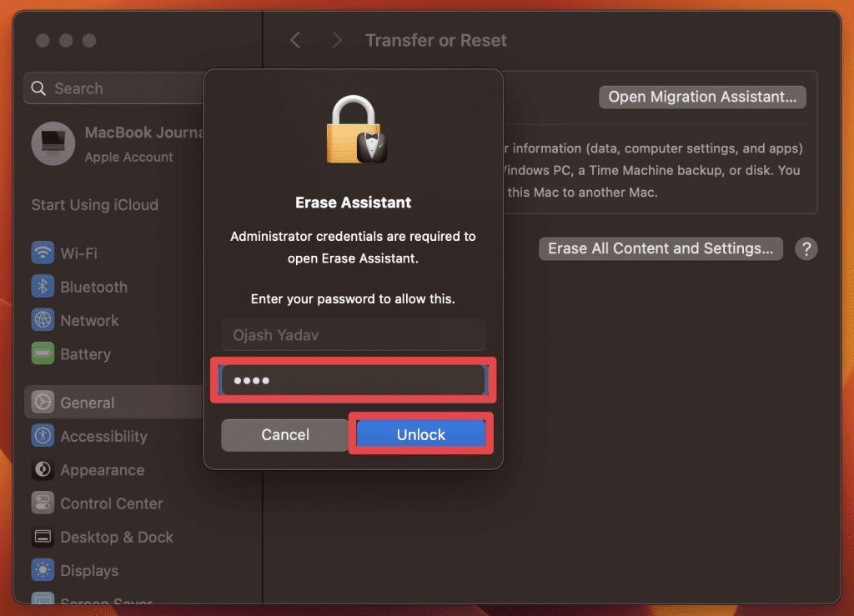Click Erase All Content and Settings

[x=661, y=248]
